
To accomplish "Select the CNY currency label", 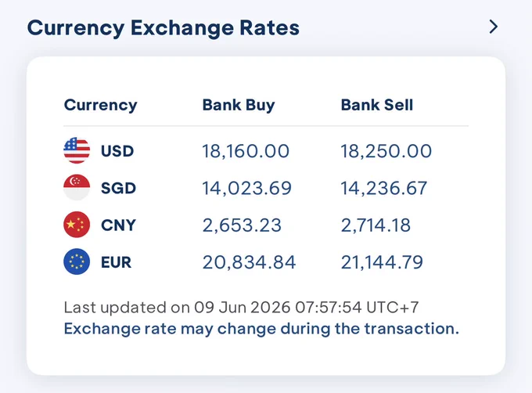I will pyautogui.click(x=118, y=225).
